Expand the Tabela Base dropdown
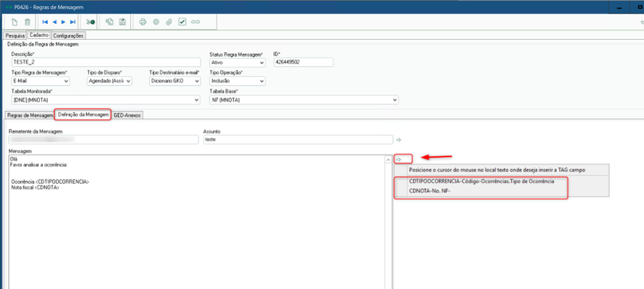This screenshot has width=644, height=289. tap(304, 99)
